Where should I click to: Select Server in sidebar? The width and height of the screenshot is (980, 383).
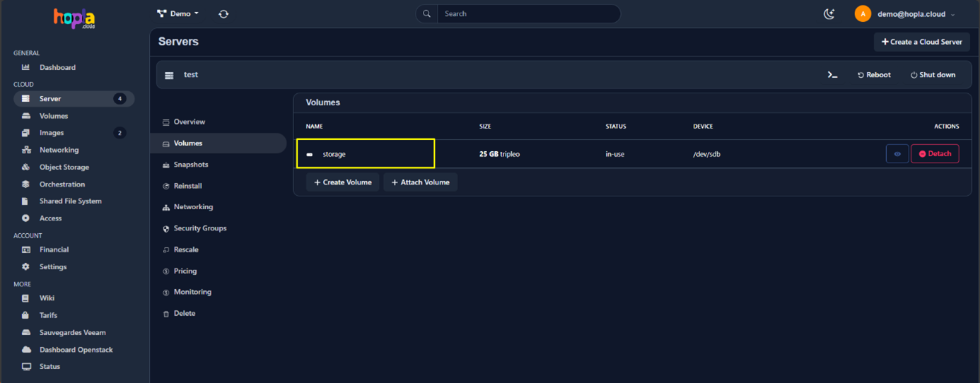74,99
